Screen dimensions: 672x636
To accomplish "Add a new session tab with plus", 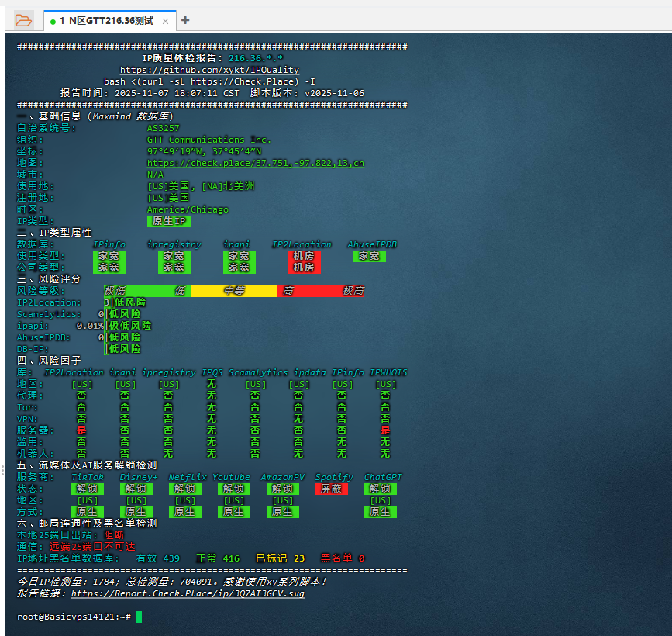I will [x=185, y=21].
